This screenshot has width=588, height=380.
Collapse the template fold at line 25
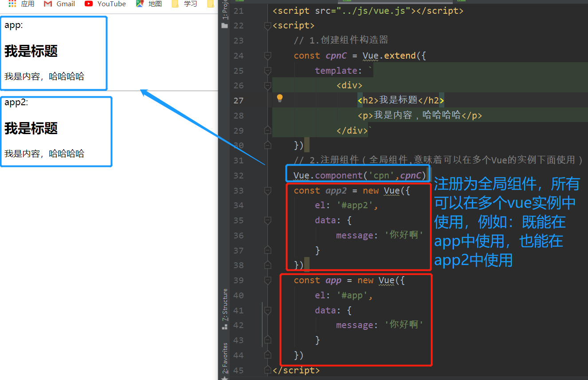tap(267, 71)
